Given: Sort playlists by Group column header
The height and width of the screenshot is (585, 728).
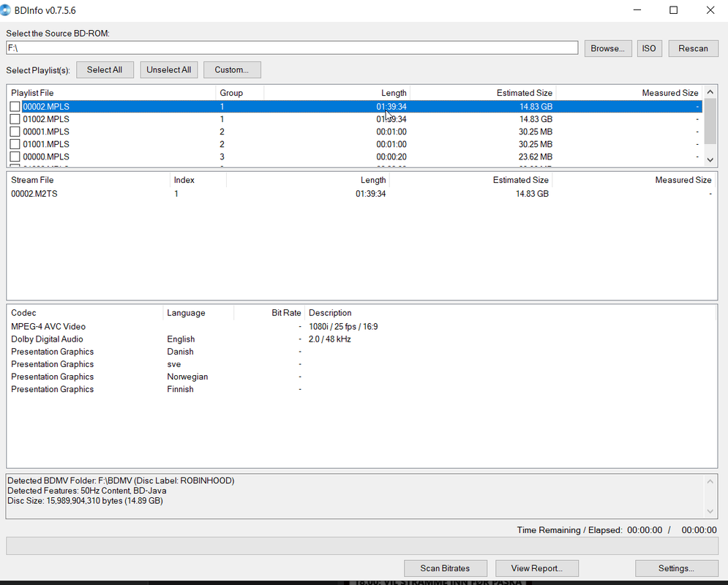Looking at the screenshot, I should pos(239,93).
